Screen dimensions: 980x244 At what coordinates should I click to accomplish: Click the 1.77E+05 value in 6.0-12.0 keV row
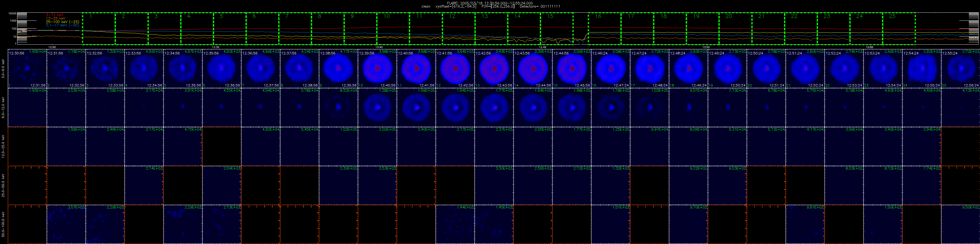[505, 90]
